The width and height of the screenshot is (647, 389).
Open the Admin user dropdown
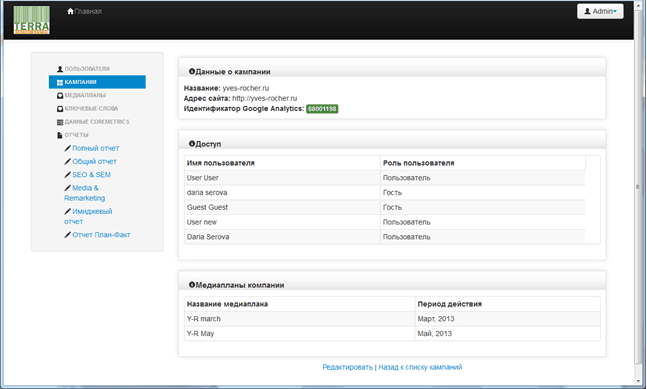click(x=600, y=11)
